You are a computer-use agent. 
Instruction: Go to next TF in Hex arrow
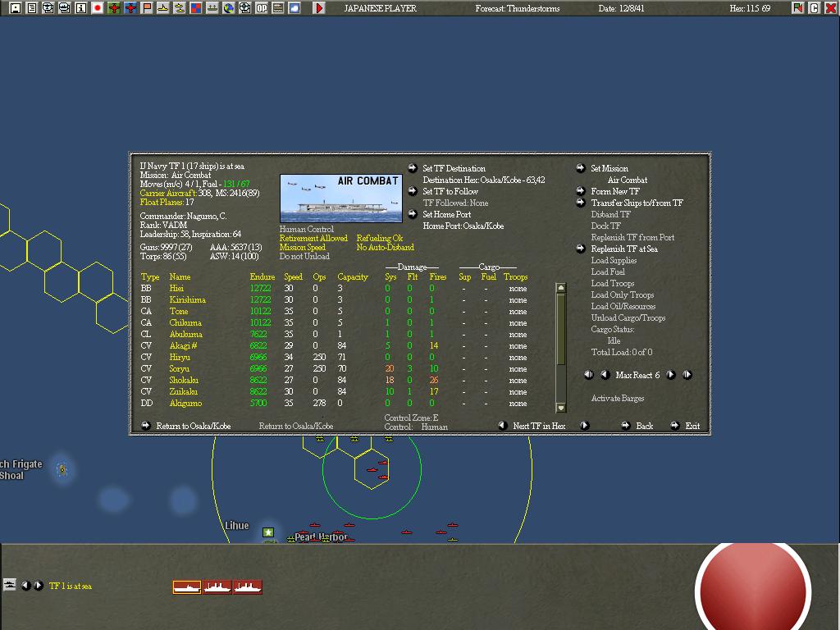tap(584, 426)
